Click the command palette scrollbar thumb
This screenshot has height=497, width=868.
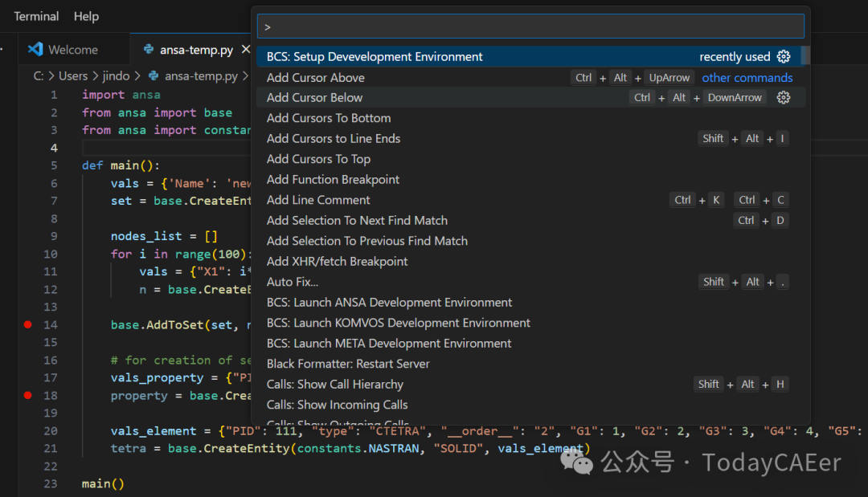point(805,55)
